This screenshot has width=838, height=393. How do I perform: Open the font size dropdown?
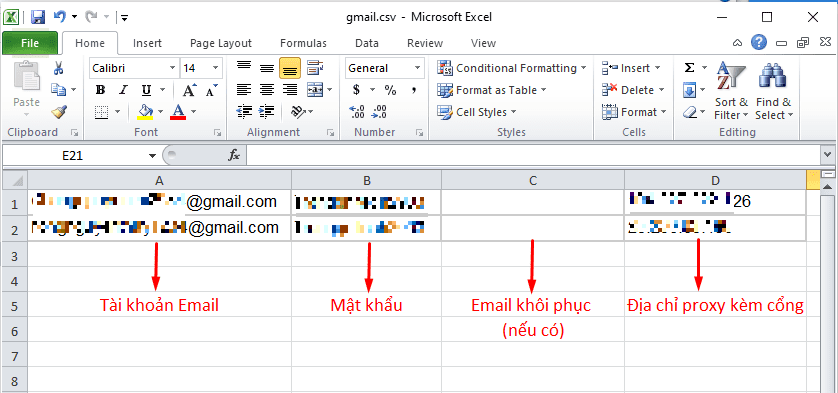(x=216, y=68)
